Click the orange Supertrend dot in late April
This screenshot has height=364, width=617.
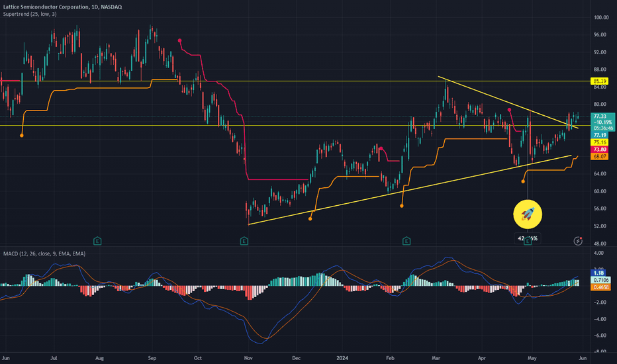pos(523,181)
